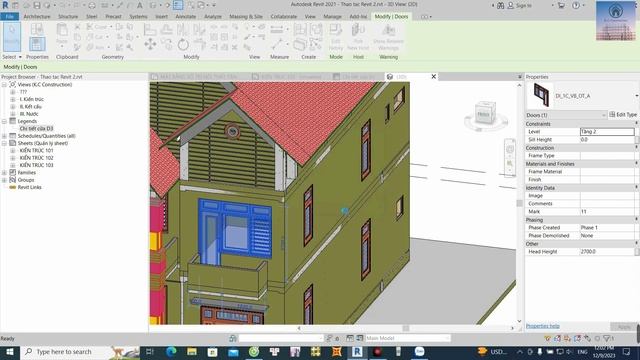Click the Zoom app icon in taskbar
The image size is (640, 360).
click(x=419, y=351)
